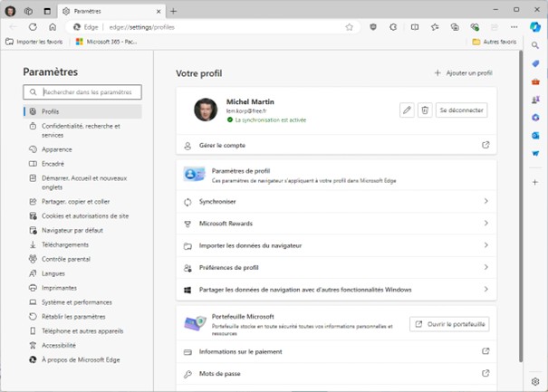Image resolution: width=548 pixels, height=392 pixels.
Task: Add this page to favorites with the star icon
Action: [x=349, y=27]
